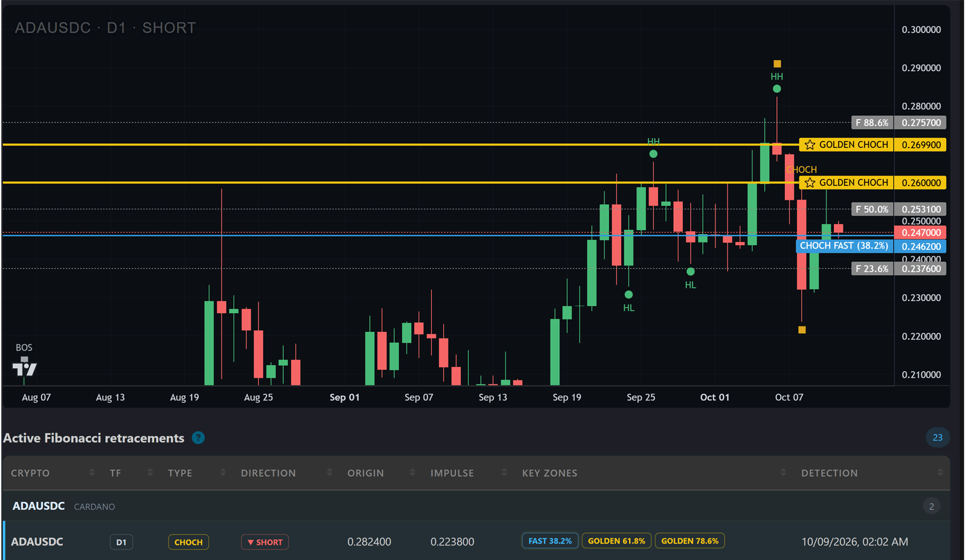Image resolution: width=966 pixels, height=560 pixels.
Task: Click the CHOCH FAST (38.2%) price label
Action: 844,246
